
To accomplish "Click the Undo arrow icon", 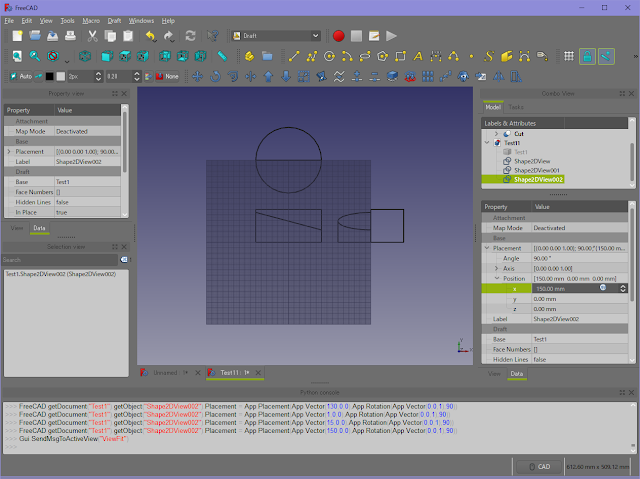I will [x=151, y=36].
